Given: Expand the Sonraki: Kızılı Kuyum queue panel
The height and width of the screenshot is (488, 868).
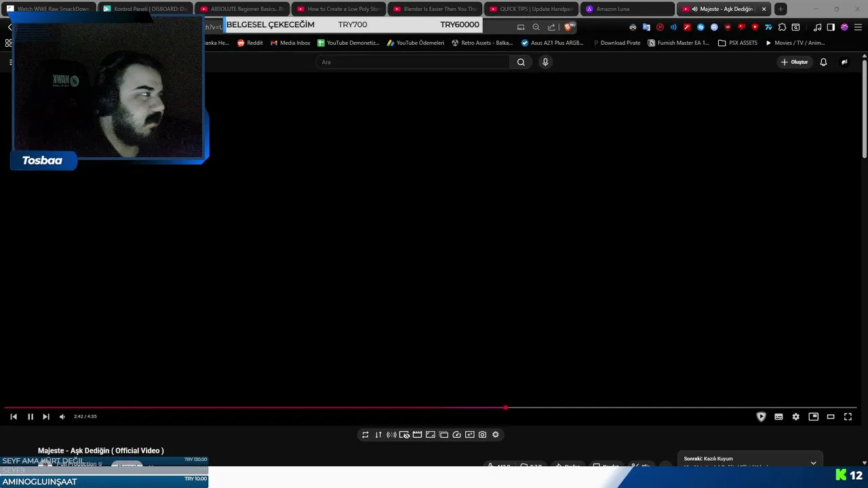Looking at the screenshot, I should click(x=813, y=463).
